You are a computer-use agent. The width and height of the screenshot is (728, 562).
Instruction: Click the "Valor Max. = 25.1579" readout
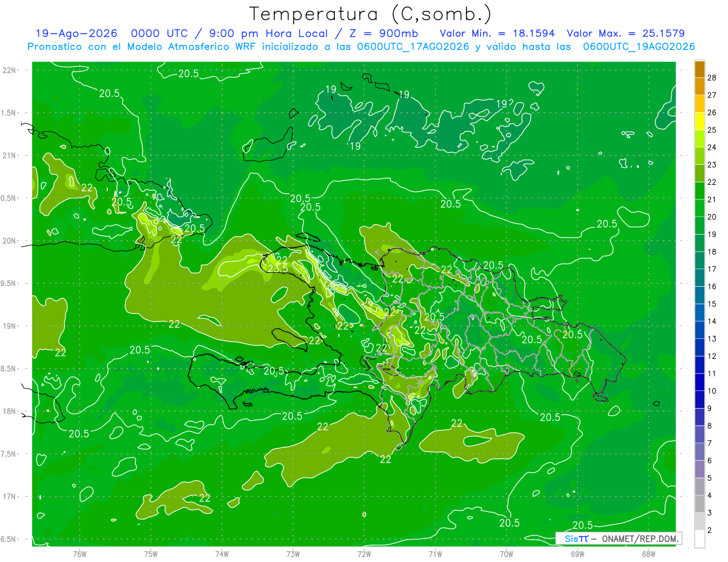(625, 34)
